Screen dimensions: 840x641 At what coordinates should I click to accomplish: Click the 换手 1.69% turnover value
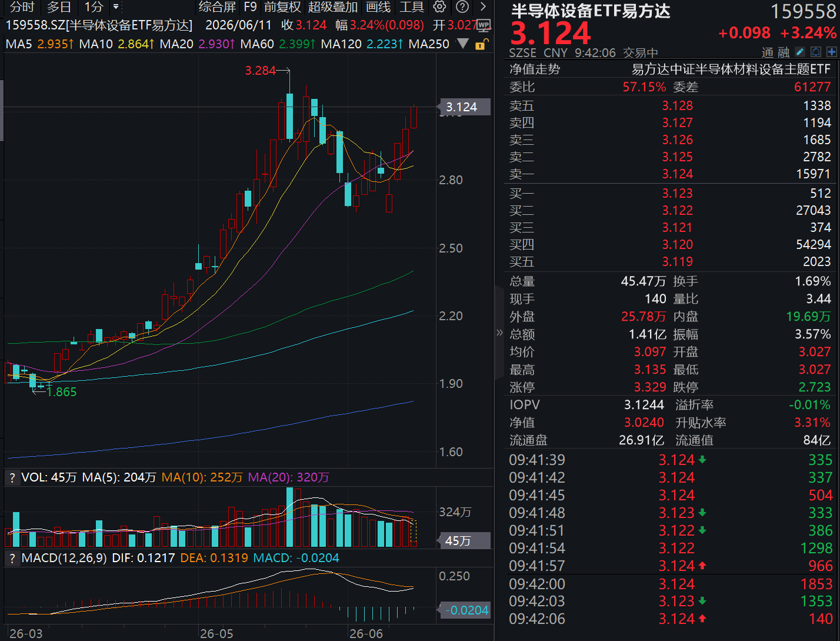tap(813, 281)
